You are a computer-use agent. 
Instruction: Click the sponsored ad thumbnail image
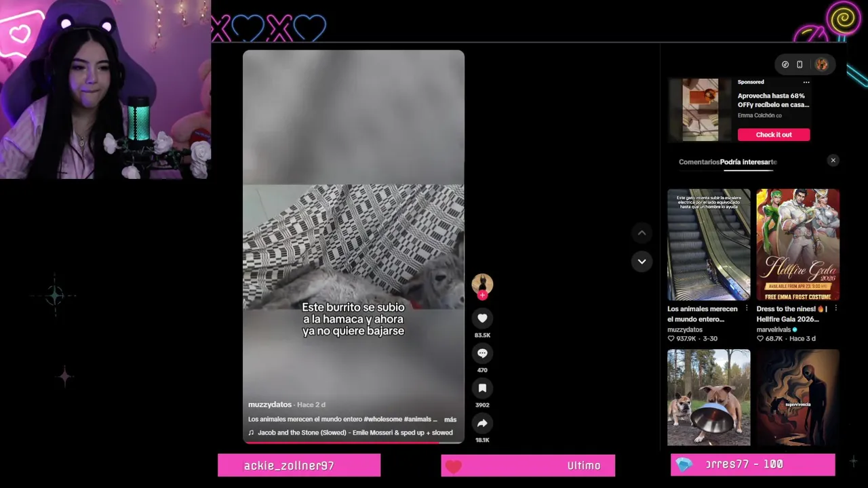[700, 110]
